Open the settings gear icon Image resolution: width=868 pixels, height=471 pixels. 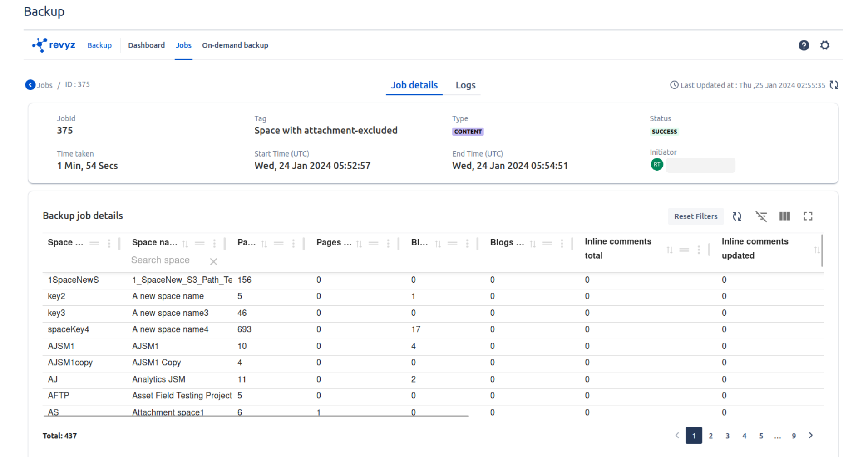[825, 45]
